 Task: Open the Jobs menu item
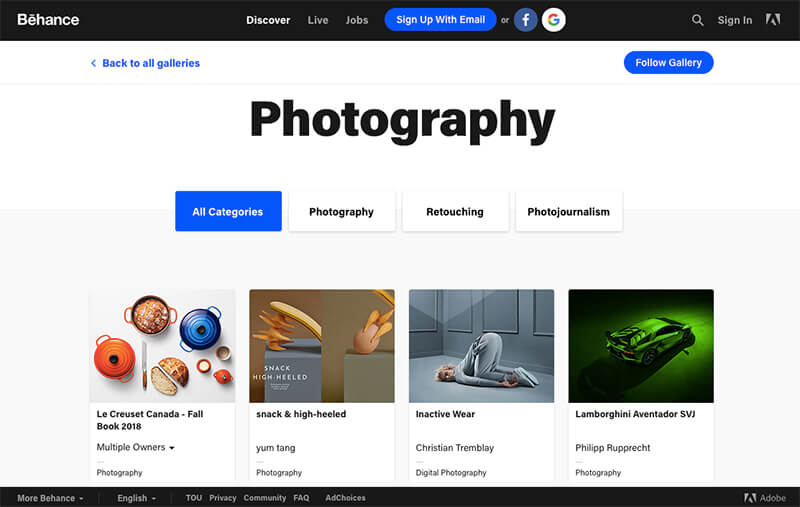point(357,20)
